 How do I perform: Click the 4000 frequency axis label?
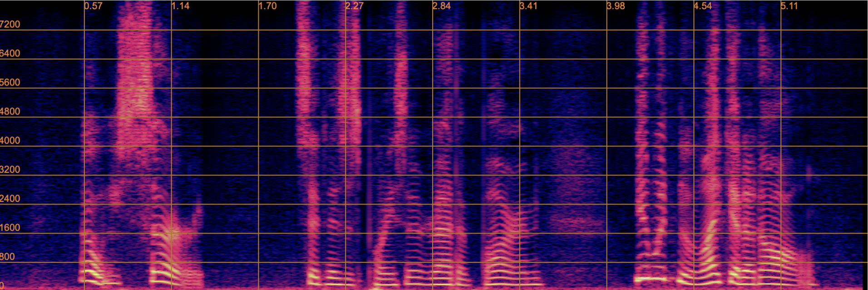10,141
